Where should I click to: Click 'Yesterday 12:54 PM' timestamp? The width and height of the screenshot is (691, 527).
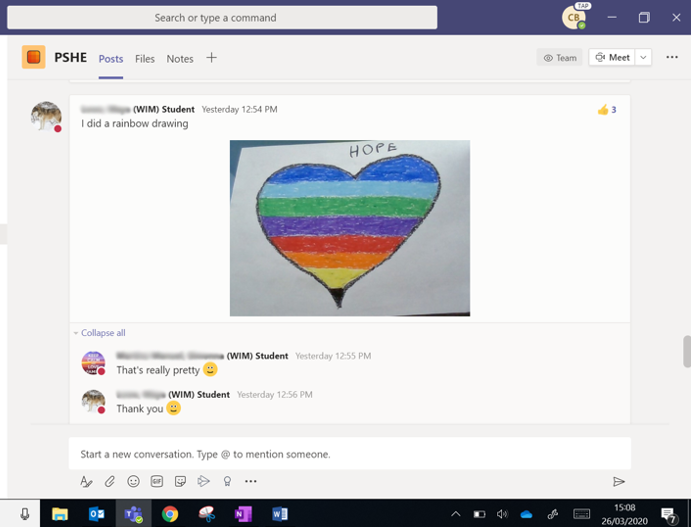click(239, 109)
